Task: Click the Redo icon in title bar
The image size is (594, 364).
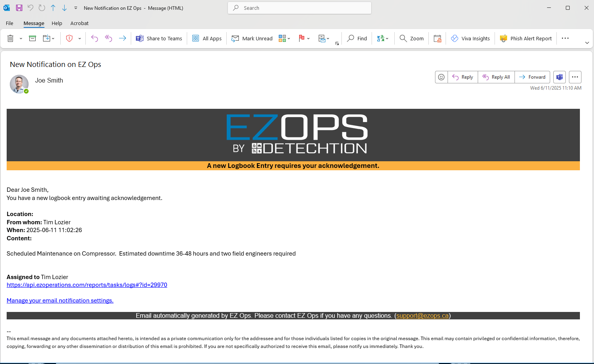Action: (x=42, y=8)
